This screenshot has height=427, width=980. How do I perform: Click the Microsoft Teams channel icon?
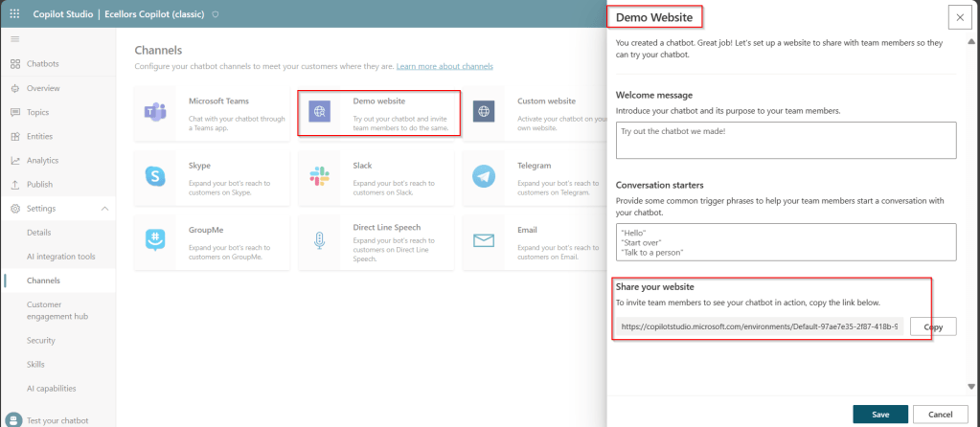click(x=154, y=112)
